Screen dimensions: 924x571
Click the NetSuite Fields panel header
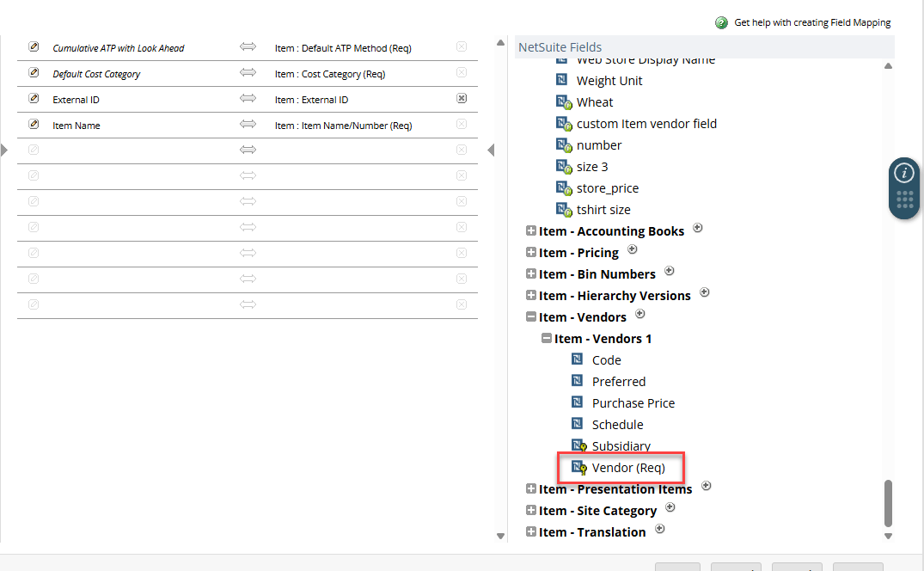(705, 47)
